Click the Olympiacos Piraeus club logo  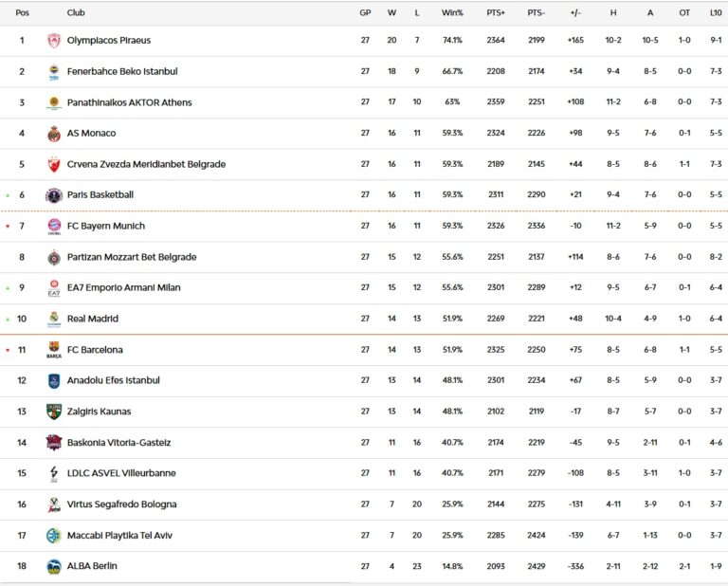(54, 41)
